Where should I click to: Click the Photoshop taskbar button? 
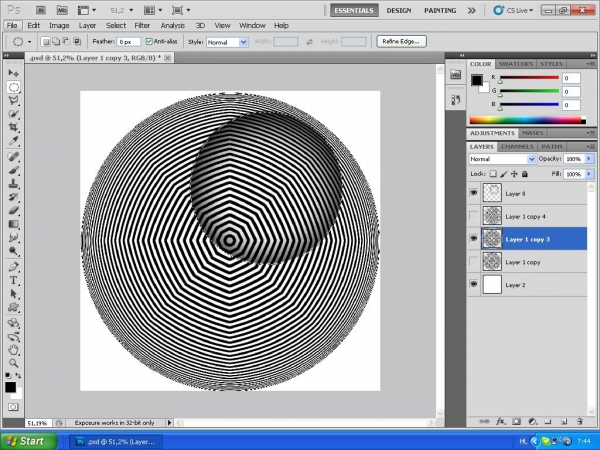click(116, 442)
